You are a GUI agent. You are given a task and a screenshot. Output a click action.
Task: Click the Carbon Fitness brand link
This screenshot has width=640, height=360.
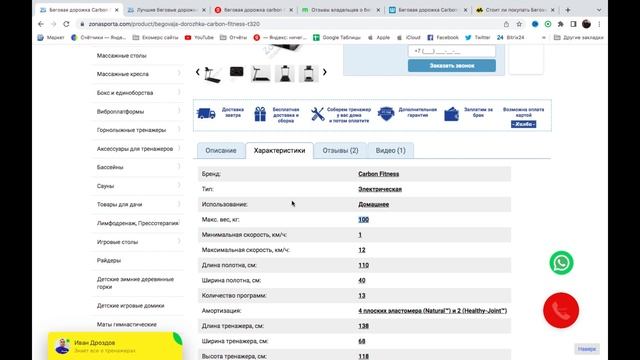[x=378, y=174]
